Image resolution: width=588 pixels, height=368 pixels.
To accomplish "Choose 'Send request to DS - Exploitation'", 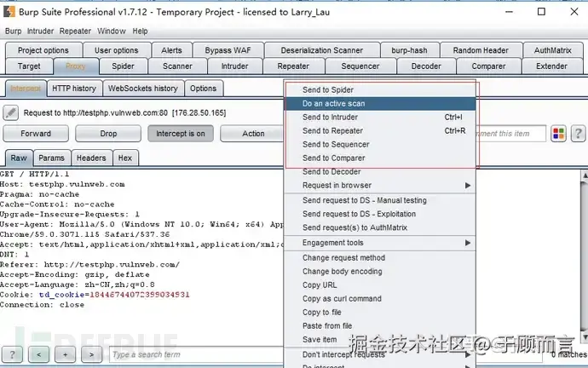I will click(x=379, y=214).
